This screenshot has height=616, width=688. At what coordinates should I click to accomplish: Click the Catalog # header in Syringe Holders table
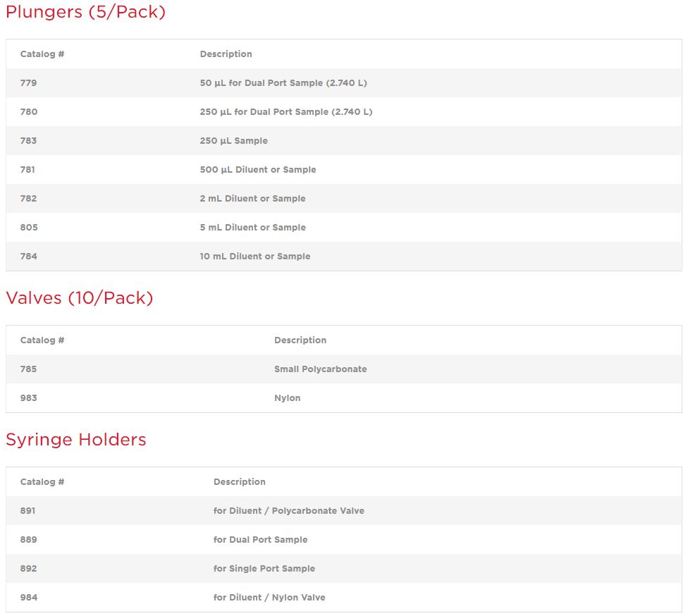[x=42, y=482]
